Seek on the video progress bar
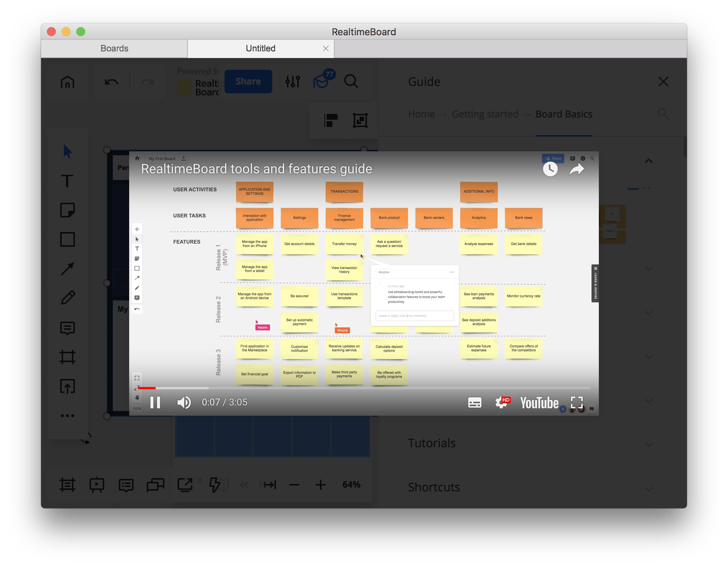The width and height of the screenshot is (728, 567). [364, 388]
